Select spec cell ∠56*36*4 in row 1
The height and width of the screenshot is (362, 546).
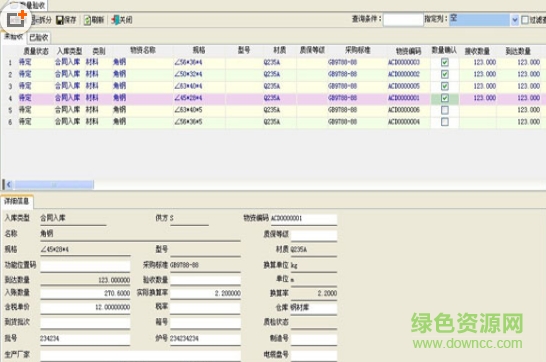tap(199, 62)
